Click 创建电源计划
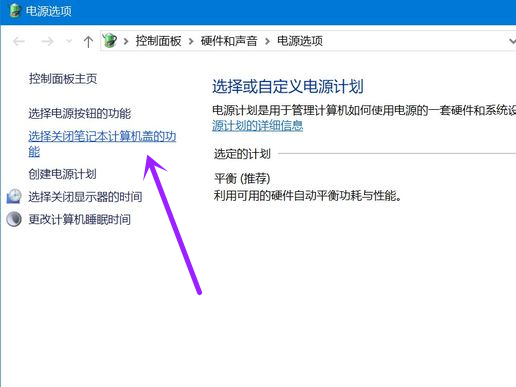The height and width of the screenshot is (387, 516). click(x=62, y=174)
